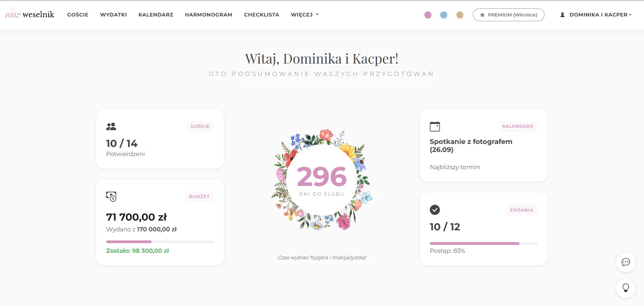Select the pink theme color
This screenshot has height=306, width=644.
pyautogui.click(x=428, y=15)
